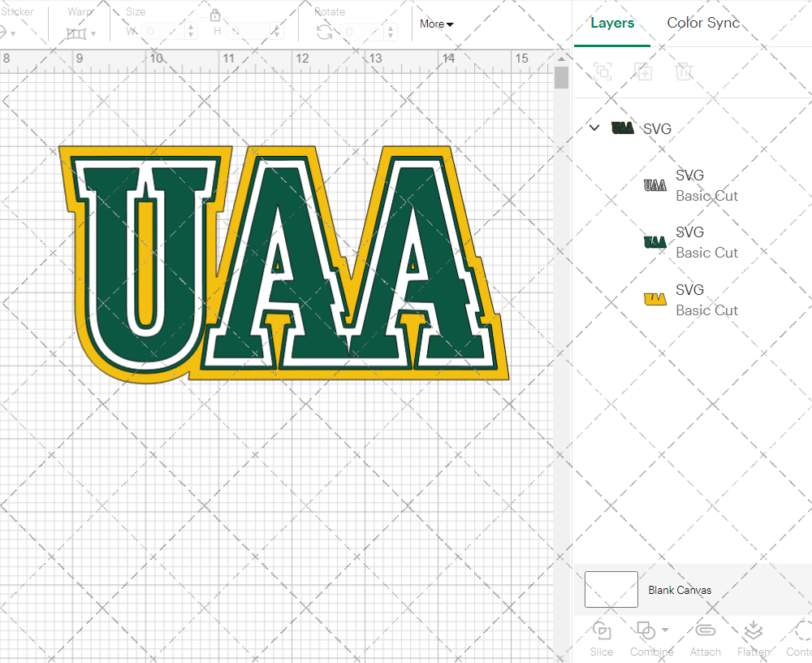
Task: Click the top-level SVG layer name
Action: coord(657,128)
